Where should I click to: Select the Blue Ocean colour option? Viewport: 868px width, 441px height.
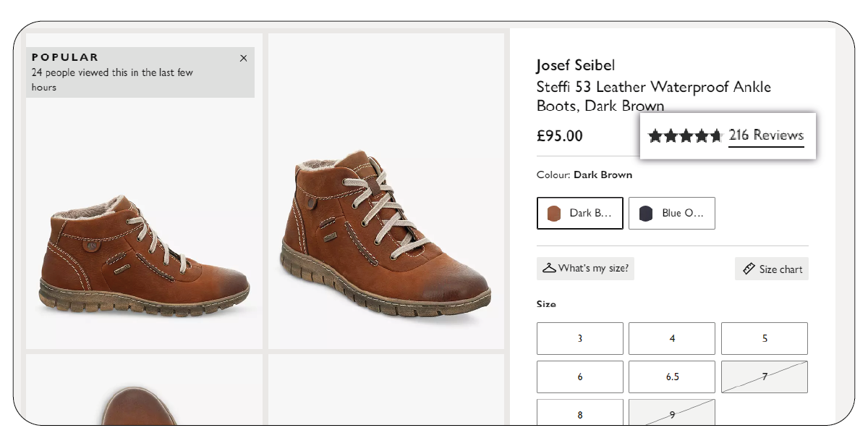tap(672, 213)
